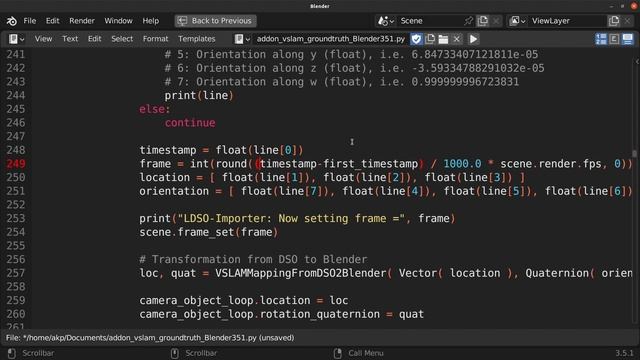The height and width of the screenshot is (360, 640).
Task: Click 'orientation' on line 251
Action: tap(174, 191)
